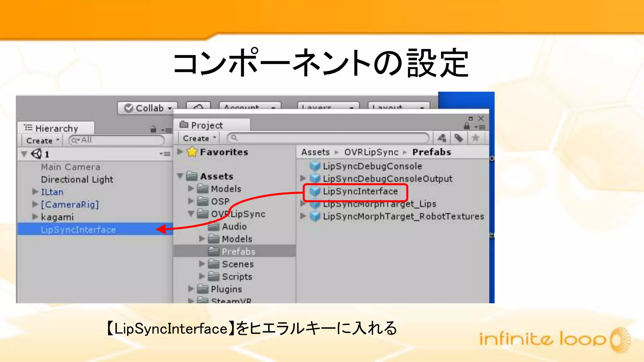The width and height of the screenshot is (644, 362).
Task: Click the Scenes folder icon
Action: pos(214,264)
